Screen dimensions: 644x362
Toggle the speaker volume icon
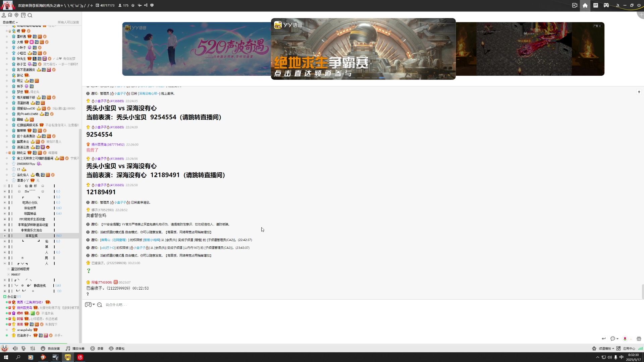click(15, 349)
